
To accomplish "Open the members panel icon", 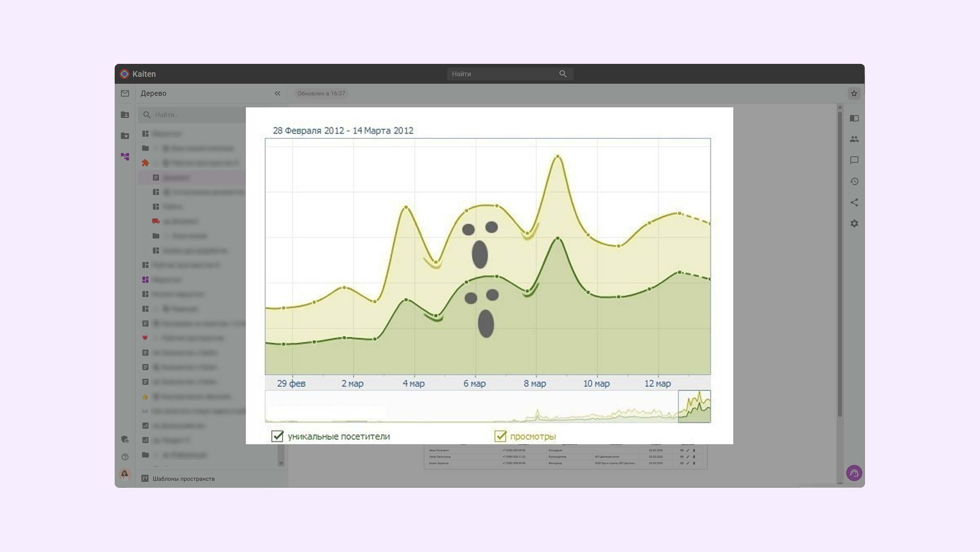I will point(854,139).
